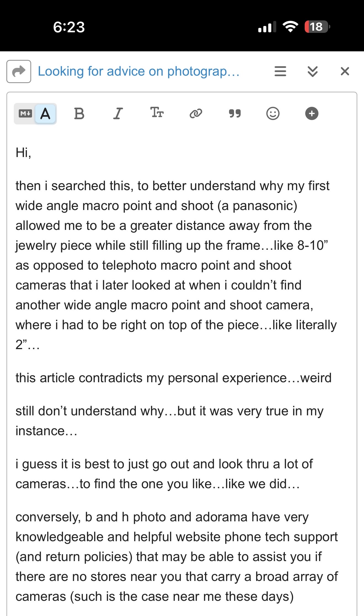Toggle italic formatting
This screenshot has width=364, height=616.
118,113
